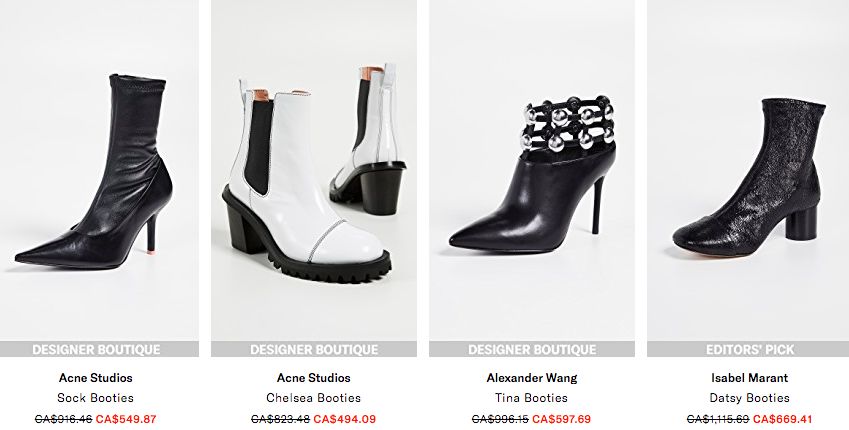The height and width of the screenshot is (430, 849).
Task: Open the Isabel Marant brand link
Action: tap(749, 377)
